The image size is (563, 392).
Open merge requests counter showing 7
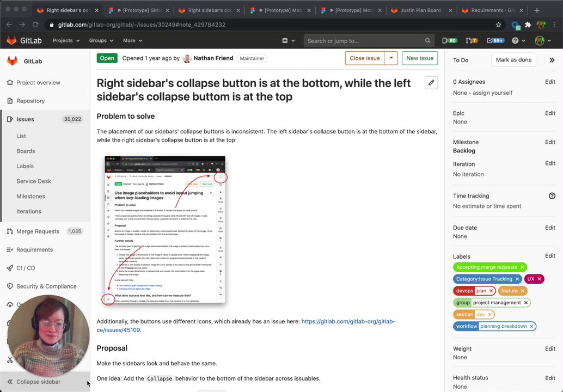pyautogui.click(x=472, y=41)
